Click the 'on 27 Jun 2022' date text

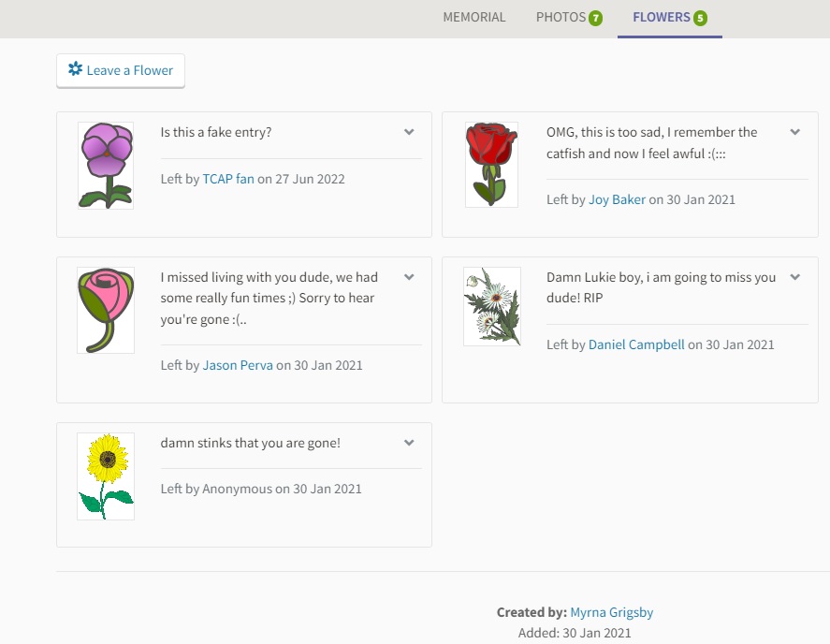[301, 179]
